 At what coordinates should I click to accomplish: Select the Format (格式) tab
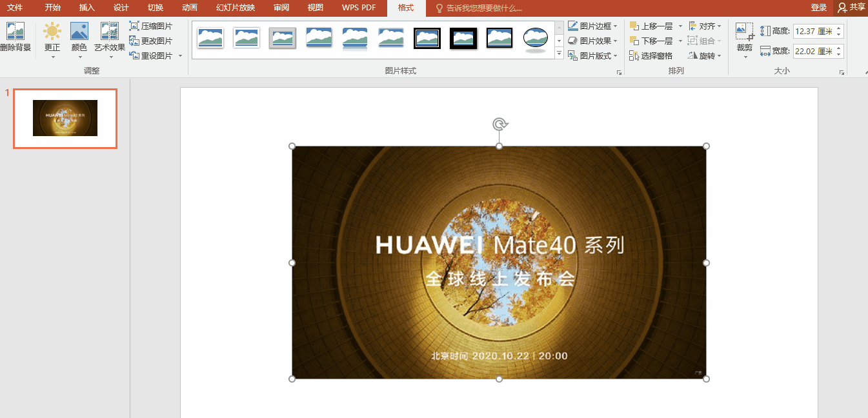(406, 8)
